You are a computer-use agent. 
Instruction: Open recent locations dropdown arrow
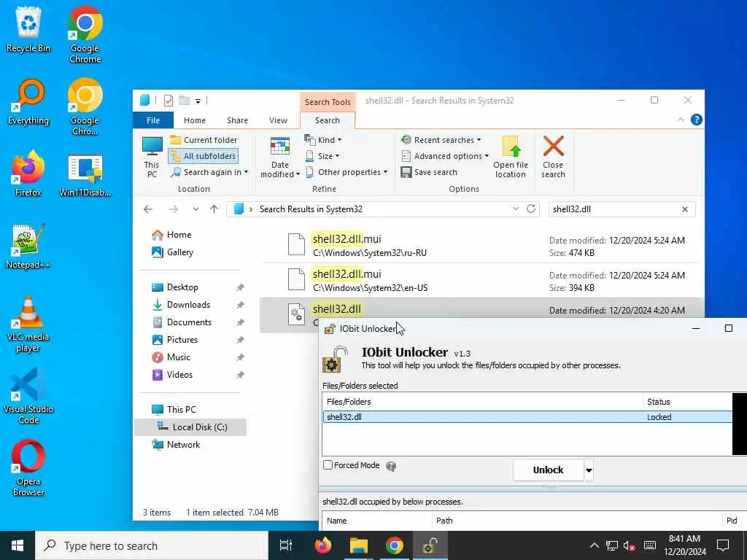[x=196, y=209]
